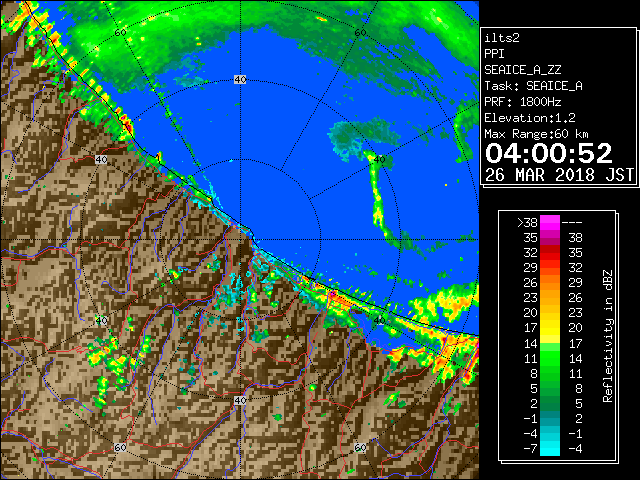Screen dimensions: 640x480
Task: Click the '26 MAR 2018 JST' date
Action: click(559, 175)
